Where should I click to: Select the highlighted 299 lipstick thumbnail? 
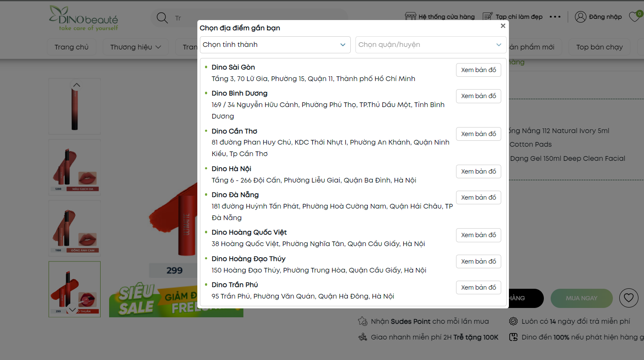point(75,289)
